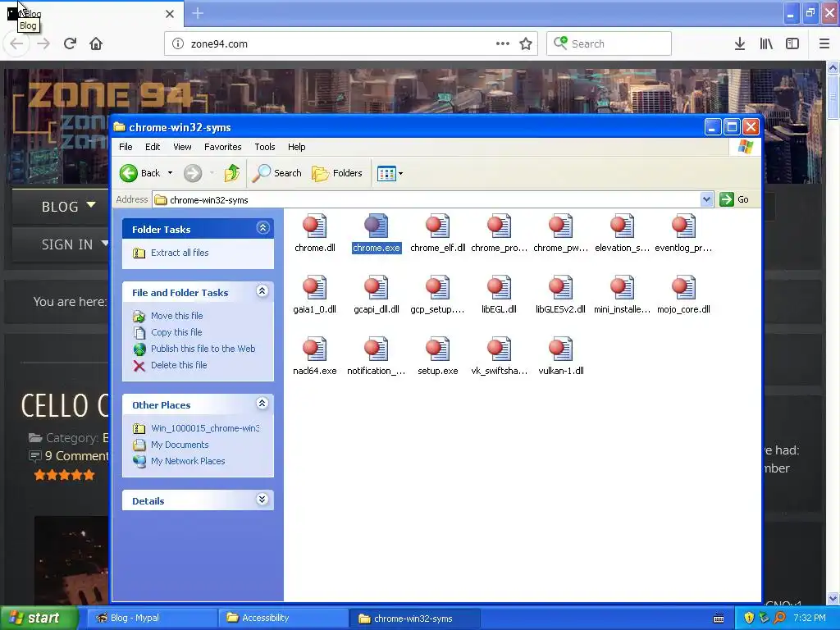Toggle the Folders pane button

[x=337, y=173]
